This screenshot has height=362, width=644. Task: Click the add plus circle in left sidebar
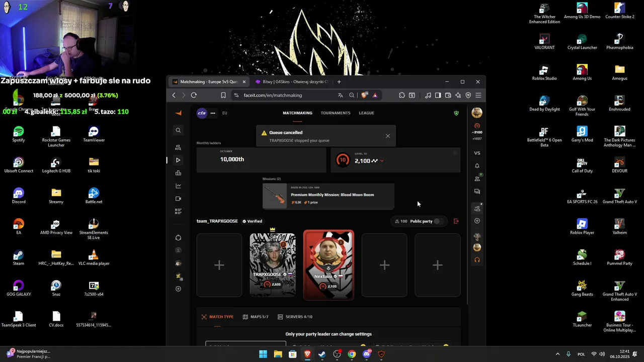point(178,289)
